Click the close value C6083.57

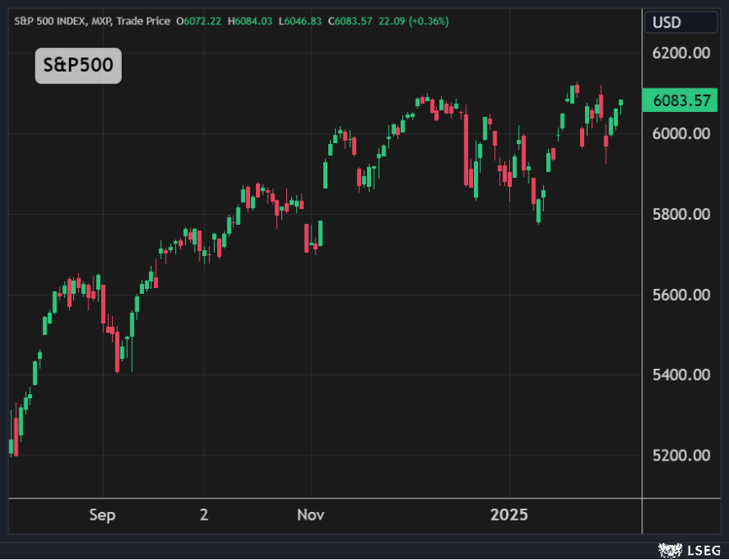point(350,21)
